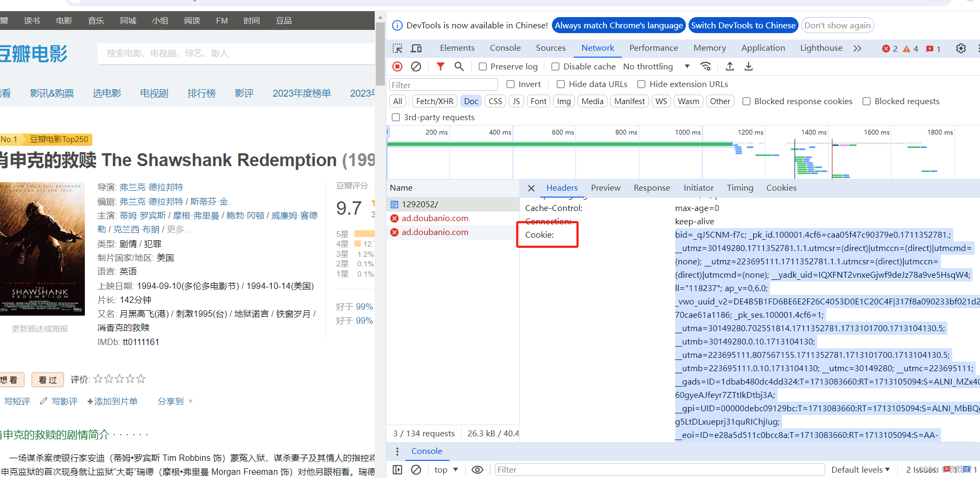Enable Preserve log checkbox
This screenshot has width=980, height=478.
483,66
